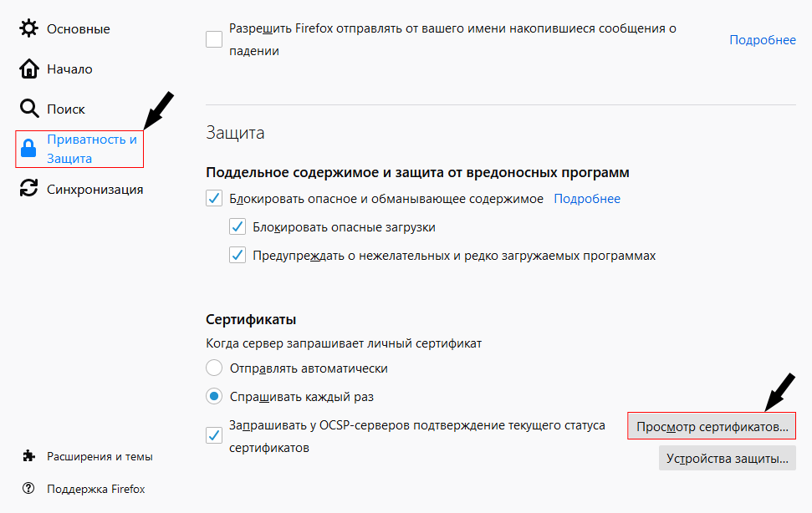The width and height of the screenshot is (812, 513).
Task: Enable sending crash reports checkbox
Action: pyautogui.click(x=214, y=39)
